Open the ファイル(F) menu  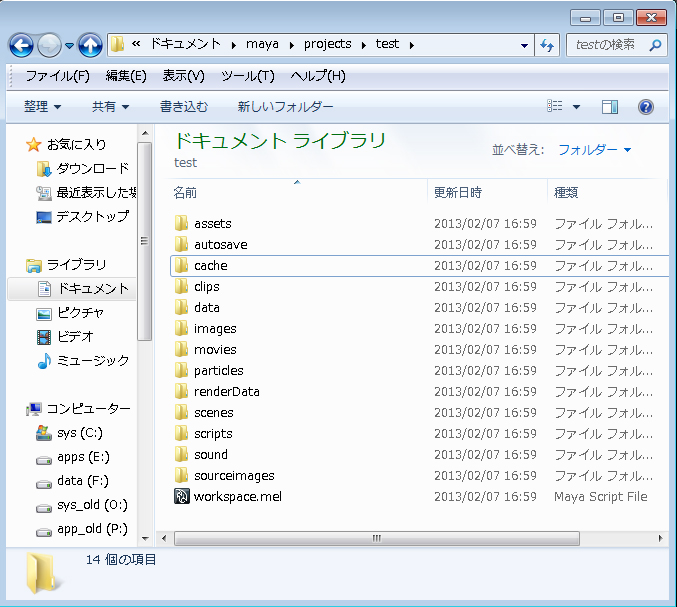coord(57,76)
